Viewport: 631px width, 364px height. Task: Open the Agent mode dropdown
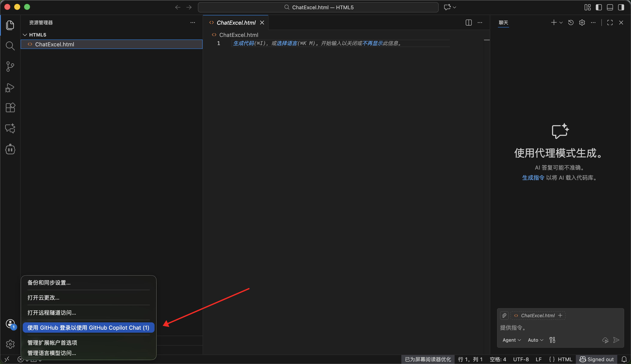click(511, 340)
